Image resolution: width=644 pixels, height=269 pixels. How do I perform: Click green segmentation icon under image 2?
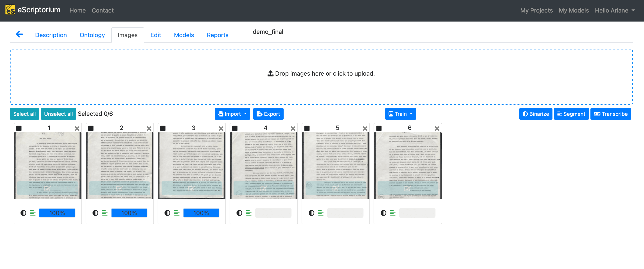[105, 213]
